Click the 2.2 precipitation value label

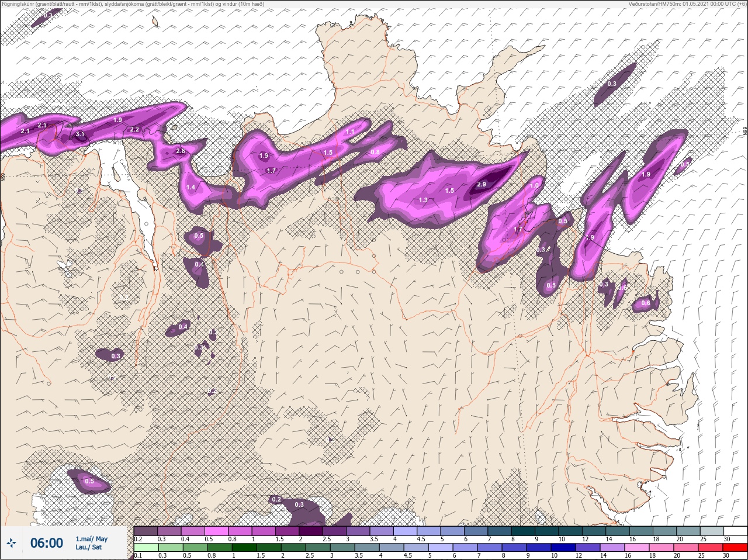tap(134, 129)
